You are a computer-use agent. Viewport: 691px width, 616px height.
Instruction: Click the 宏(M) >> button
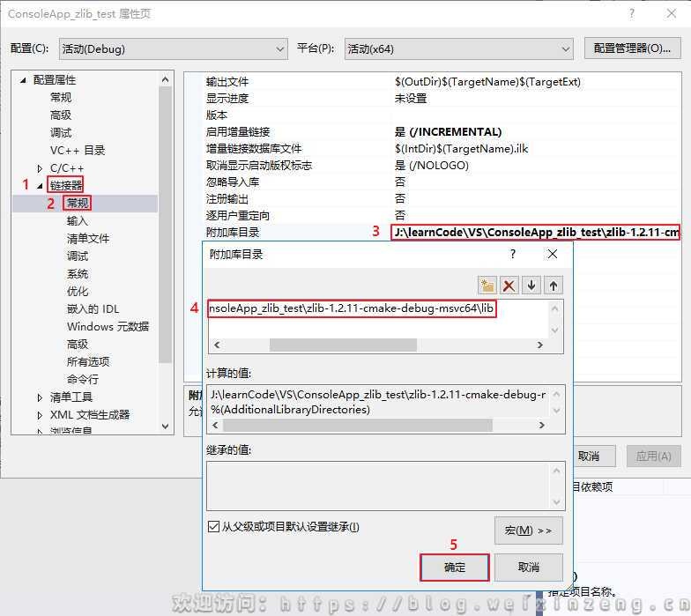[x=529, y=531]
